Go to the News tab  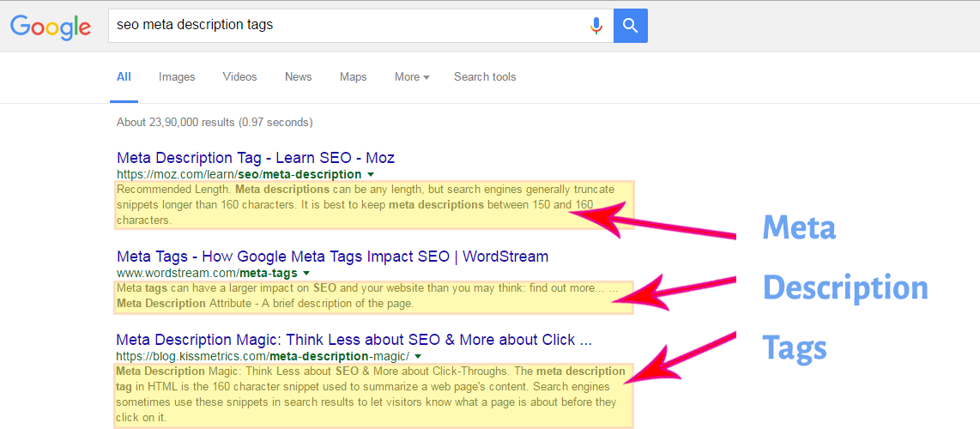click(298, 77)
